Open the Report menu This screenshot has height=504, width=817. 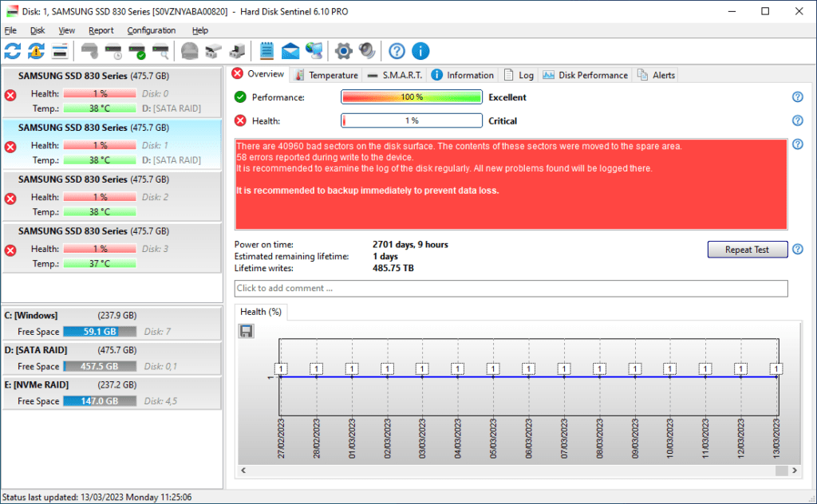pyautogui.click(x=101, y=30)
